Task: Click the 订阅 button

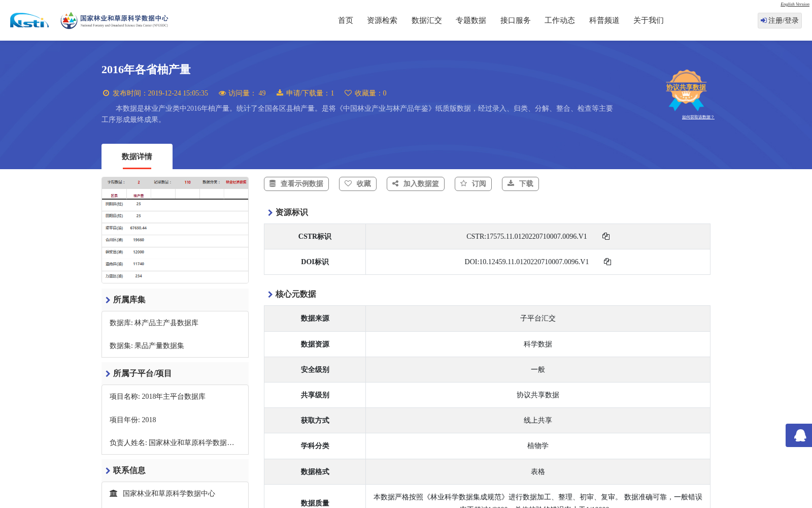Action: point(473,184)
